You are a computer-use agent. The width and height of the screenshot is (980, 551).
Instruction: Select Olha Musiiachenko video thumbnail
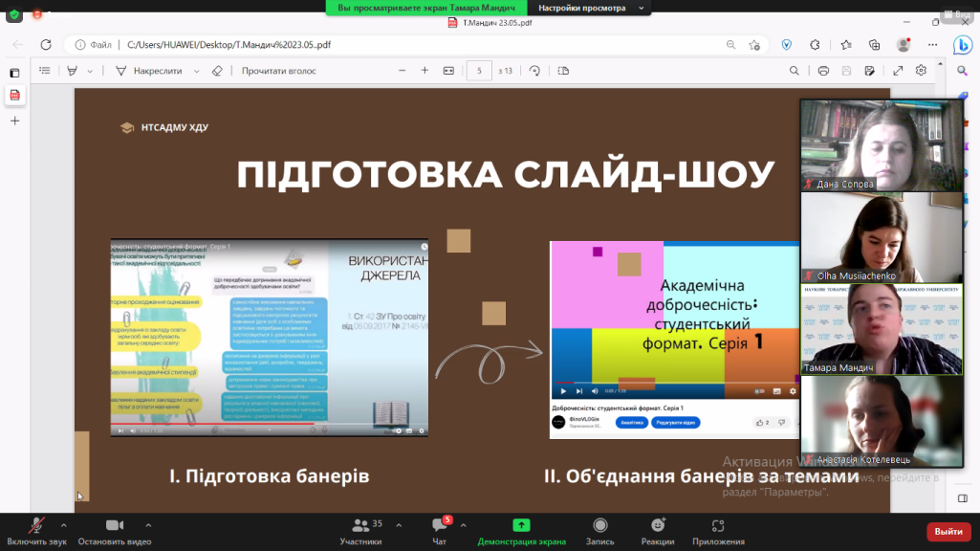point(882,237)
